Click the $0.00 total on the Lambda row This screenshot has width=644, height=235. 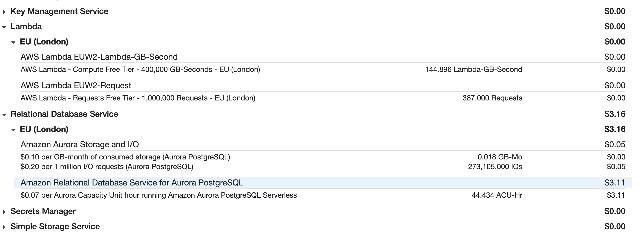(x=615, y=26)
